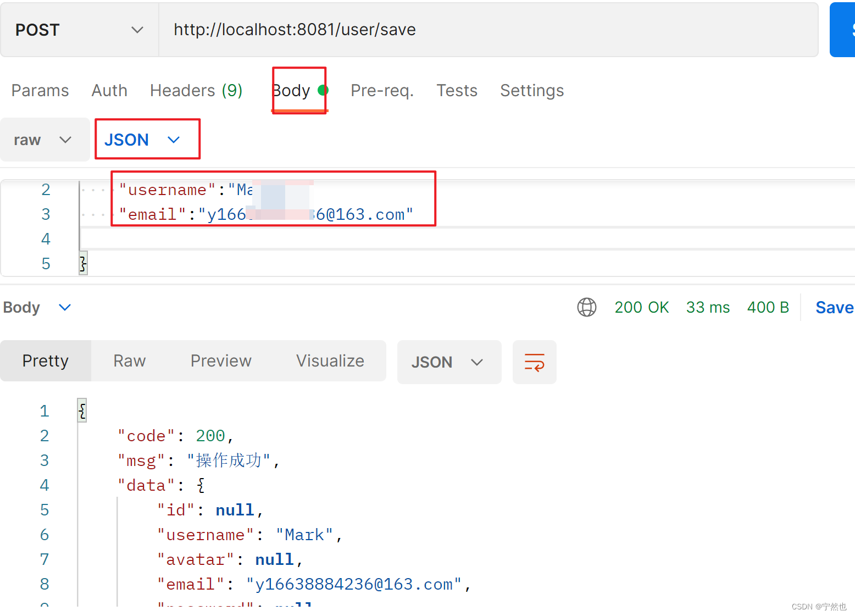
Task: Select the Pretty response view
Action: [x=46, y=360]
